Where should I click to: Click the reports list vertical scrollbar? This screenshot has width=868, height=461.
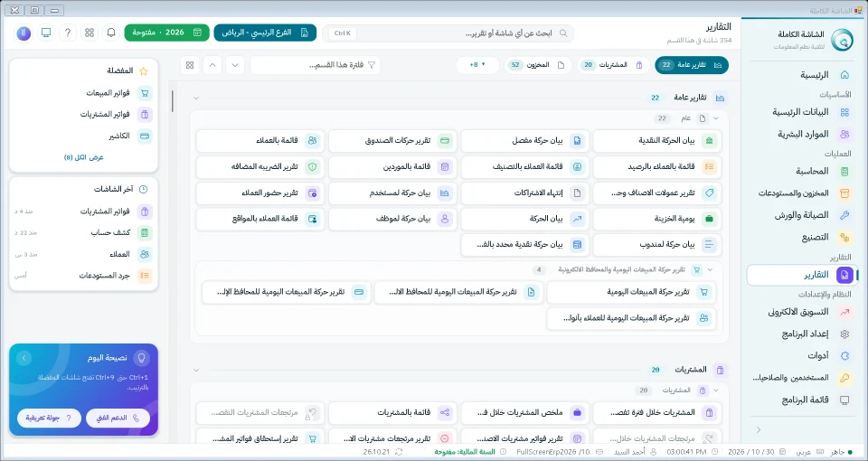173,101
